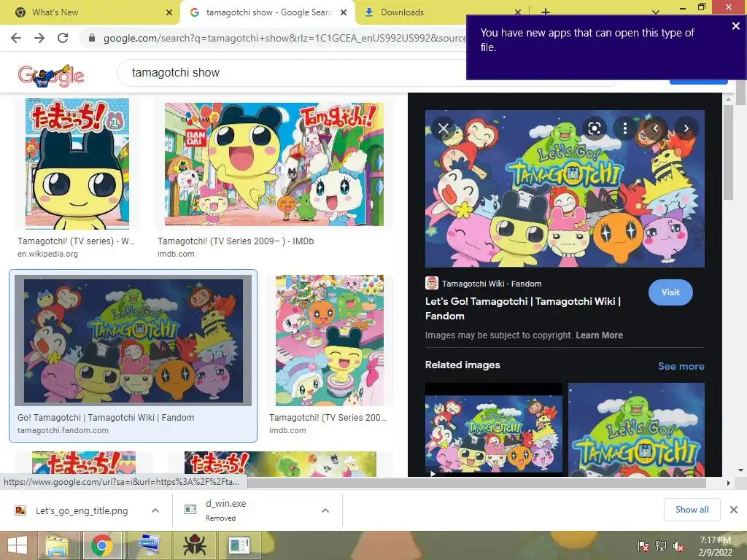
Task: Open partially visible red-title thumbnail at bottom
Action: pos(84,464)
